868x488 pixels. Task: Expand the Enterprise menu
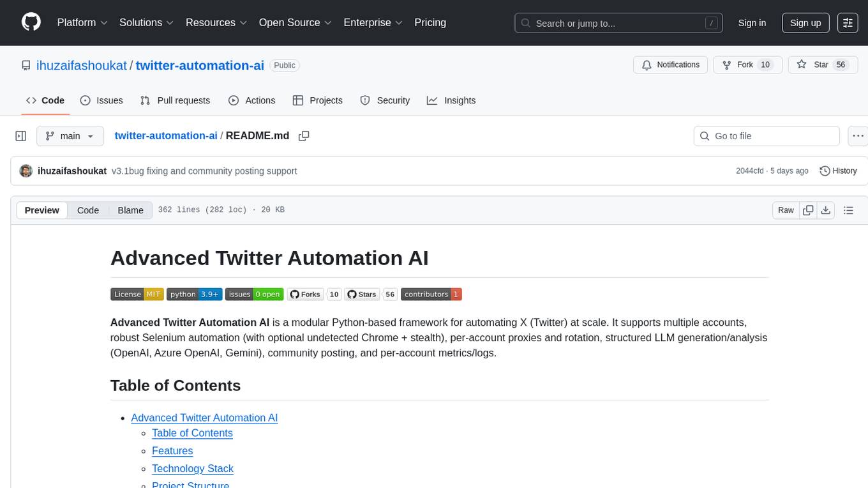373,22
